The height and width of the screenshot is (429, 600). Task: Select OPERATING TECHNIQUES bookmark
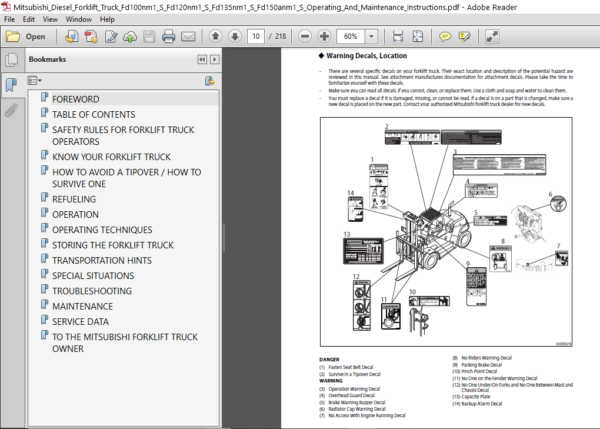[102, 230]
